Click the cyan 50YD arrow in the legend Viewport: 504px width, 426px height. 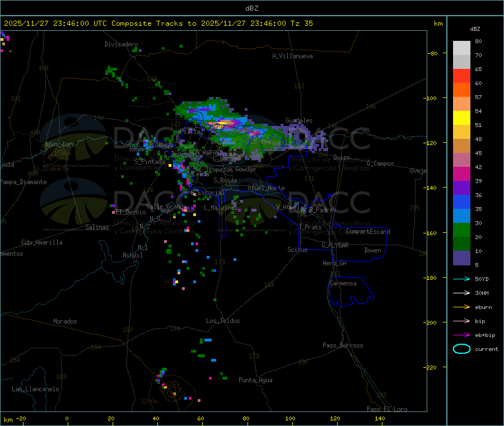click(461, 279)
